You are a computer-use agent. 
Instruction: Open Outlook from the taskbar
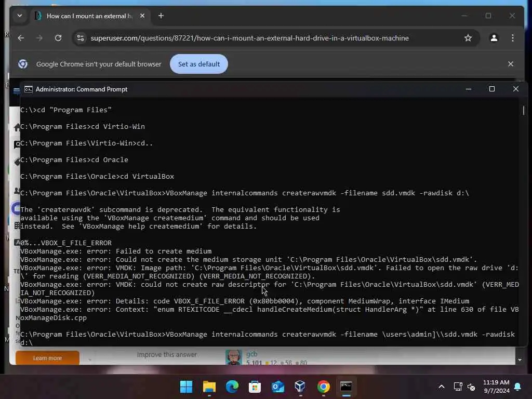[x=278, y=387]
